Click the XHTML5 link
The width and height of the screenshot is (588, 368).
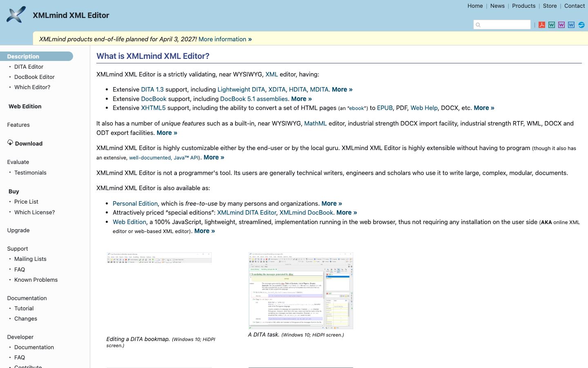coord(153,108)
